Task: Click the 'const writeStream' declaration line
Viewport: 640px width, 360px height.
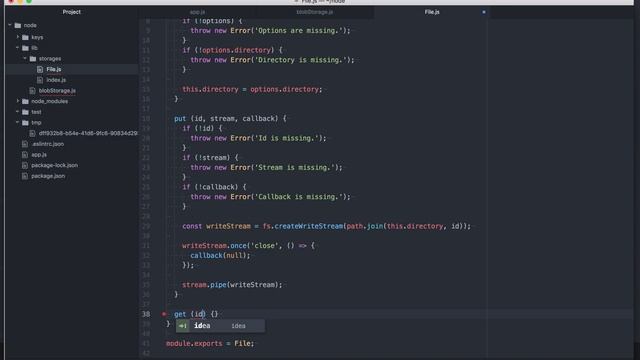Action: click(326, 226)
